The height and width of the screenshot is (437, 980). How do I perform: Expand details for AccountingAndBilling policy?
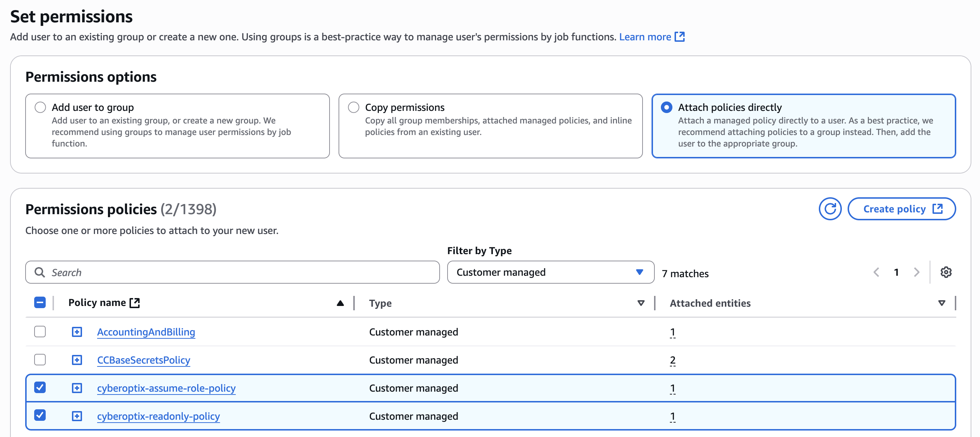[x=77, y=332]
